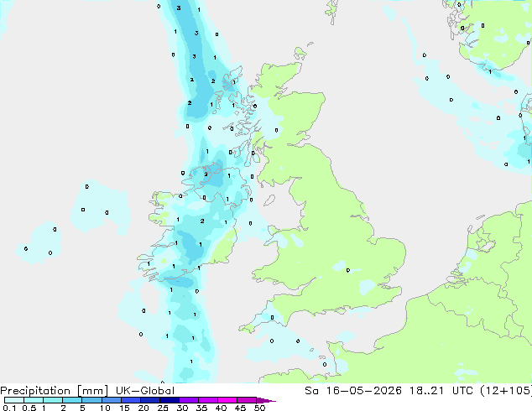The width and height of the screenshot is (532, 411).
Task: Click the 'Sa 16-05-2026' date text
Action: pyautogui.click(x=353, y=391)
